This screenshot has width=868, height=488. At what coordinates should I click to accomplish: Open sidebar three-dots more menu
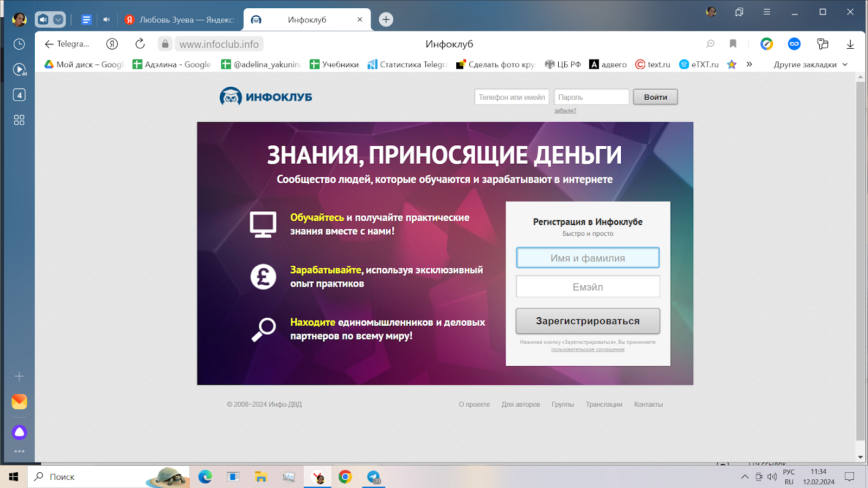pos(19,451)
